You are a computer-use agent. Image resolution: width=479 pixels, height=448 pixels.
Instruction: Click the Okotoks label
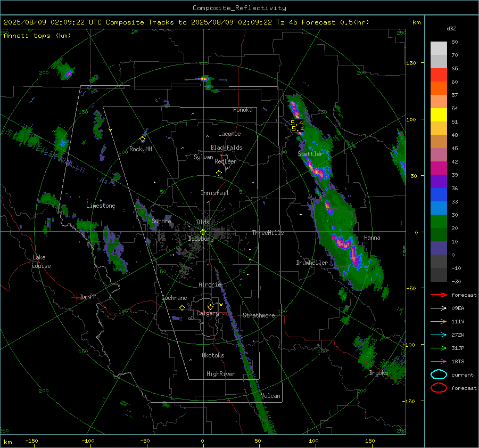tap(213, 355)
